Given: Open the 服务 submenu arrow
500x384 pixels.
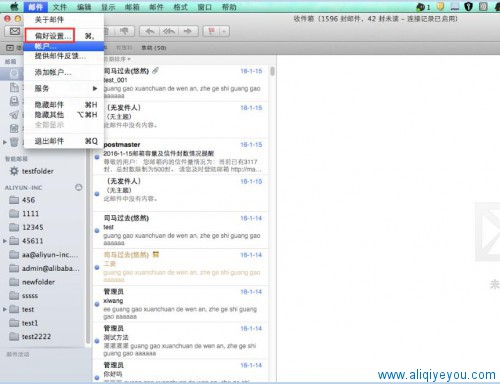Looking at the screenshot, I should point(95,88).
